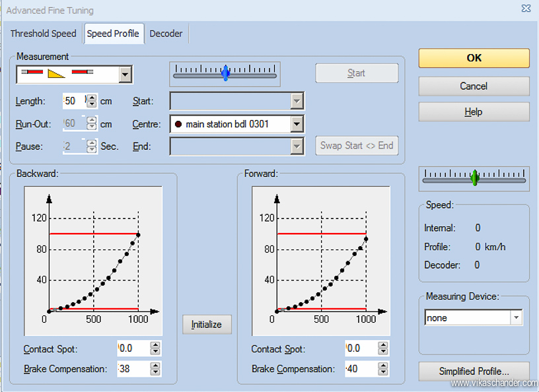
Task: Close the Advanced Fine Tuning dialog
Action: coord(525,9)
